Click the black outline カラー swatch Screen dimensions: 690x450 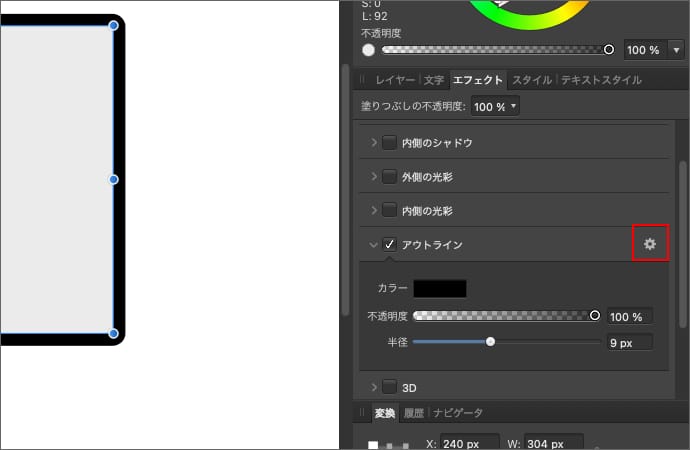pyautogui.click(x=440, y=288)
